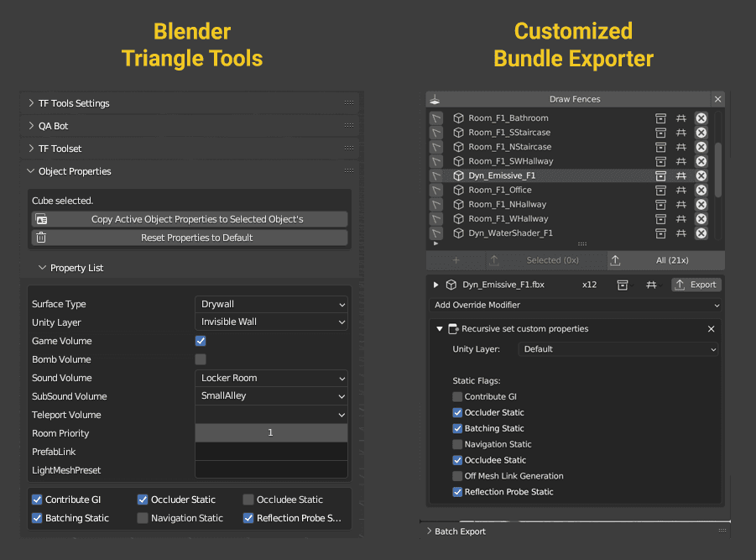Expand the Dyn_Emissive_F1.fbx bundle triangle
The width and height of the screenshot is (756, 560).
pos(435,285)
